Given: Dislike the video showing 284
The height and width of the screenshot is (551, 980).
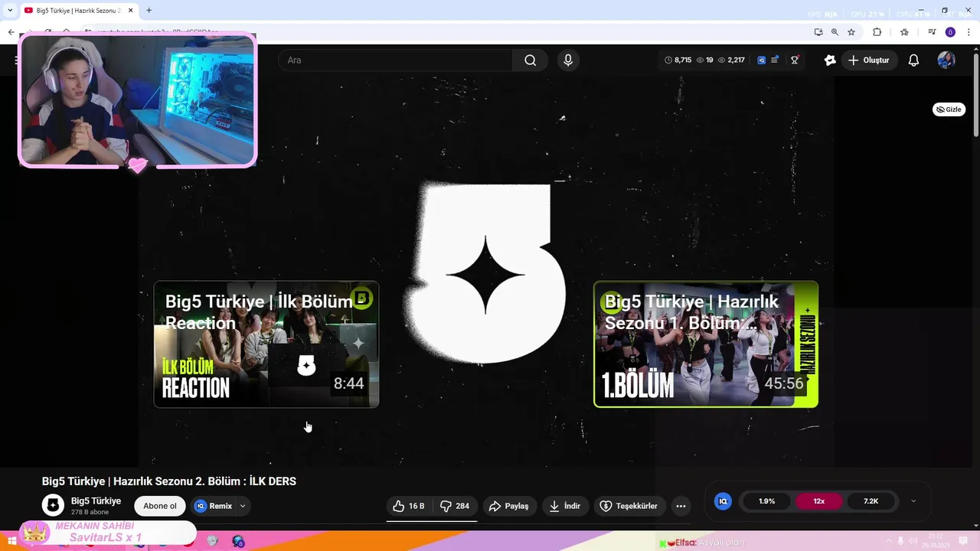Looking at the screenshot, I should pyautogui.click(x=454, y=506).
